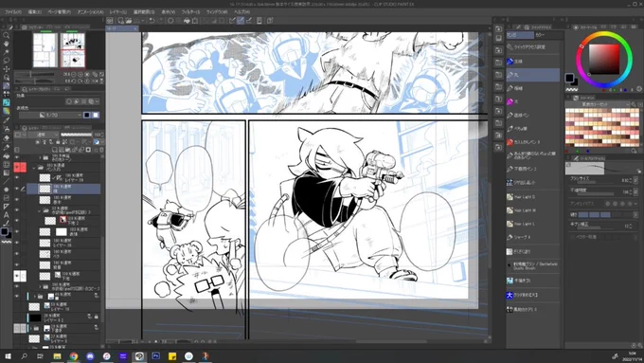The width and height of the screenshot is (644, 363).
Task: Close the 16-17 canvas tab
Action: [135, 28]
